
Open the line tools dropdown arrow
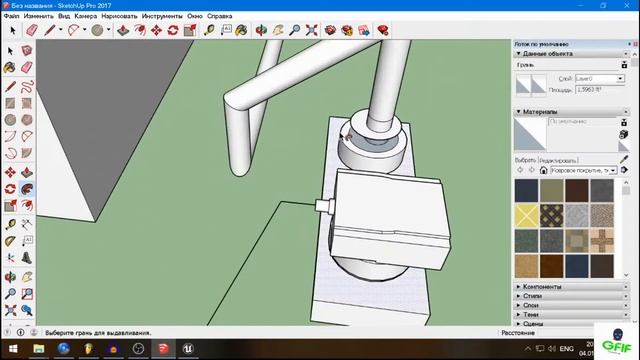(x=60, y=30)
